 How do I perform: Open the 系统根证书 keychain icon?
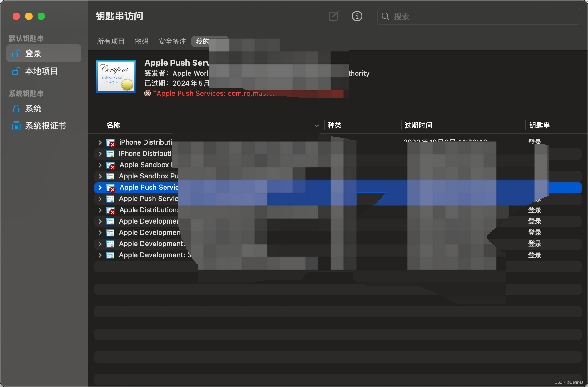pyautogui.click(x=16, y=126)
